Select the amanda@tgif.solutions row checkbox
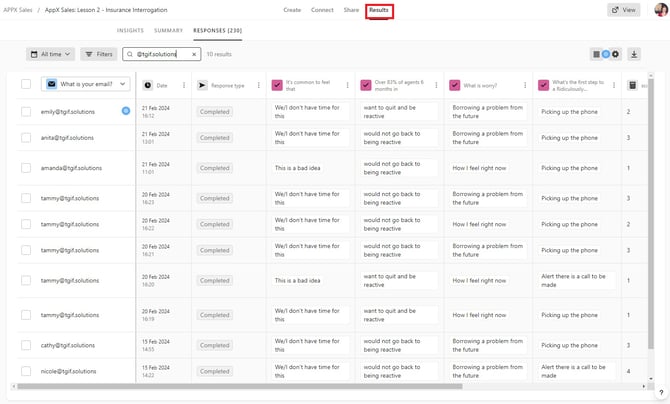 pos(26,168)
